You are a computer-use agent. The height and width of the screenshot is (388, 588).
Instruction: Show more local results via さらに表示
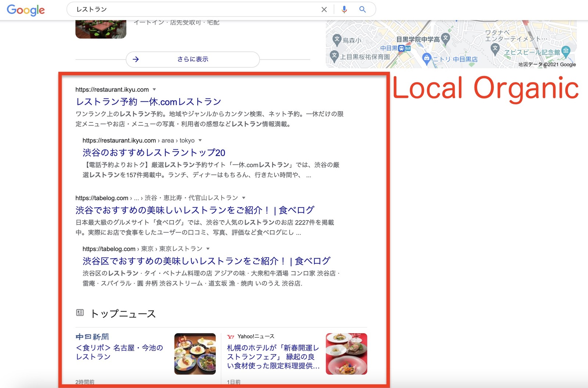pyautogui.click(x=193, y=59)
